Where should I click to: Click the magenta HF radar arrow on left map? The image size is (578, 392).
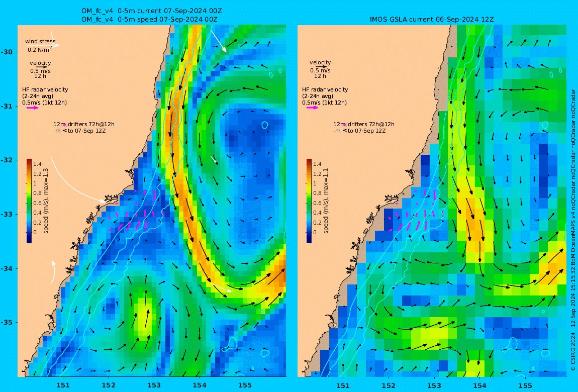(32, 108)
